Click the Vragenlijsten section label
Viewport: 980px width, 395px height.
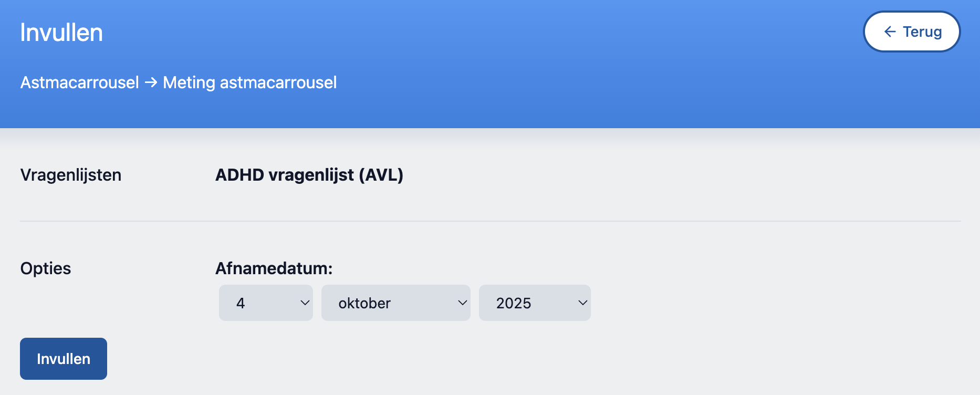[71, 175]
